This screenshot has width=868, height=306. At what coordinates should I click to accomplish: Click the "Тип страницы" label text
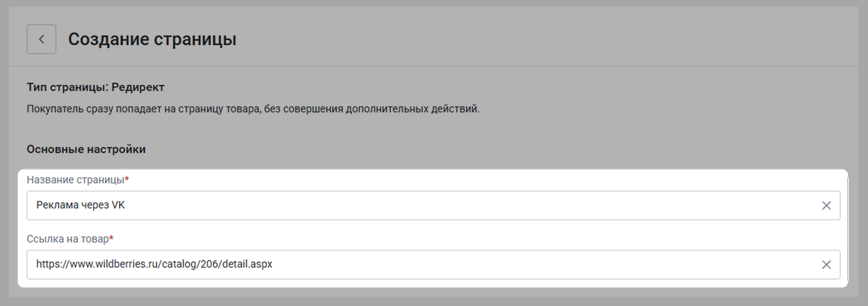(67, 87)
